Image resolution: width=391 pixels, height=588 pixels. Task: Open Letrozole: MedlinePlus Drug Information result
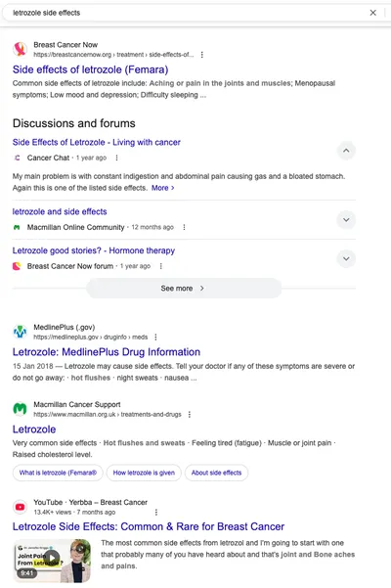pos(107,352)
